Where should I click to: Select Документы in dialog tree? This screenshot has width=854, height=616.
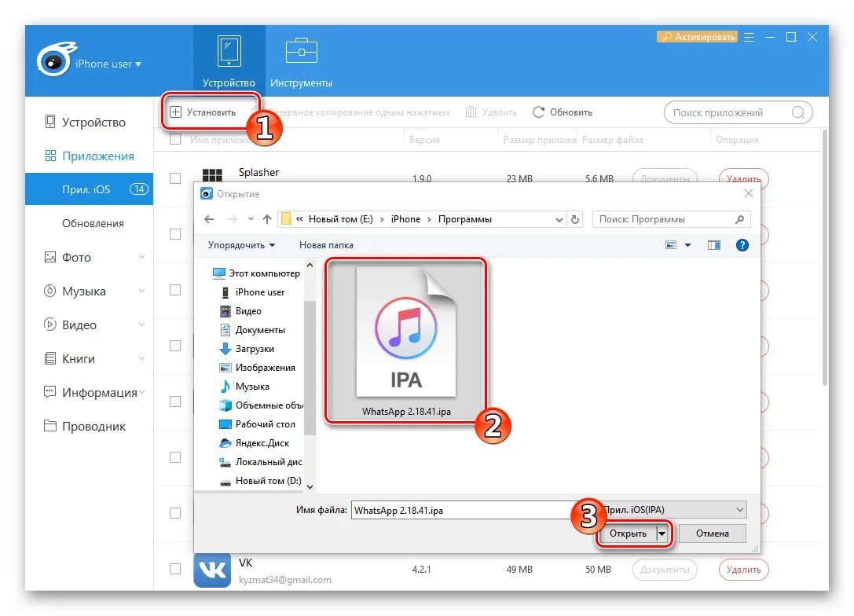[x=253, y=329]
